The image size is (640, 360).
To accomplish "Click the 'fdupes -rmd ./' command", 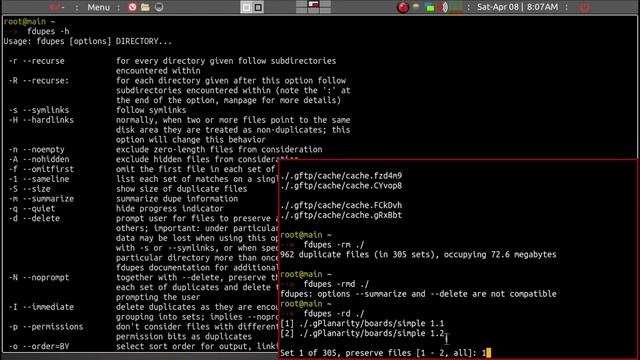I will tap(336, 284).
